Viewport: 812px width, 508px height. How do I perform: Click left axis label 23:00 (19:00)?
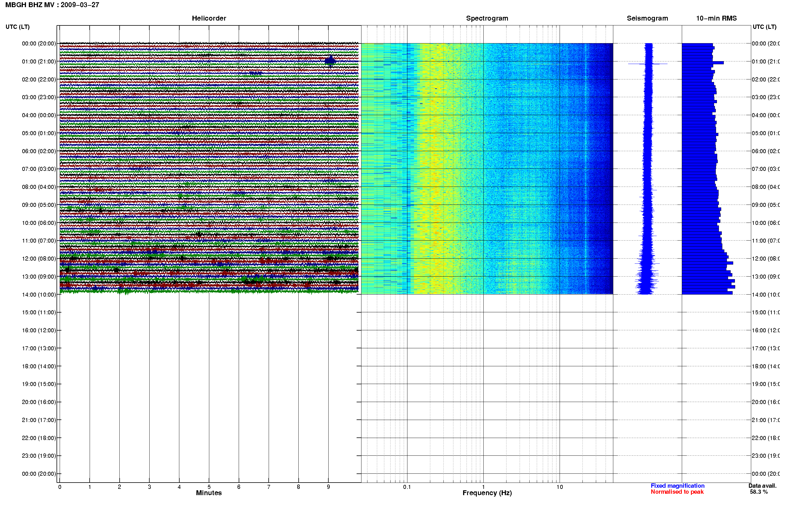[39, 456]
